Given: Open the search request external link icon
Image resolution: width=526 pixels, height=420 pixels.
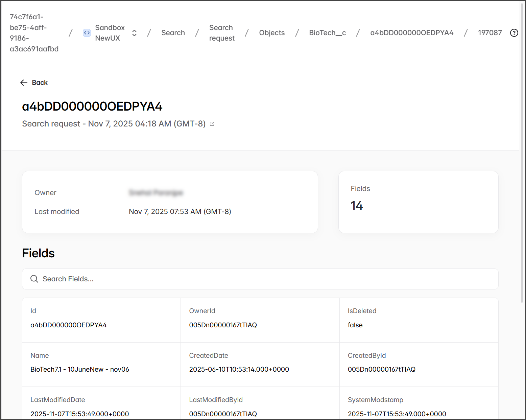Looking at the screenshot, I should point(212,124).
